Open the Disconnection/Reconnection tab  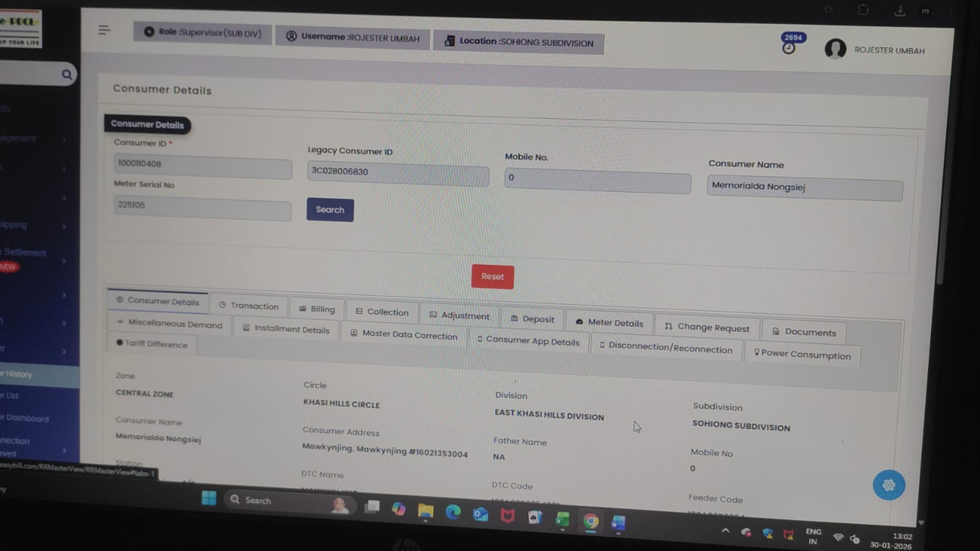pyautogui.click(x=666, y=348)
